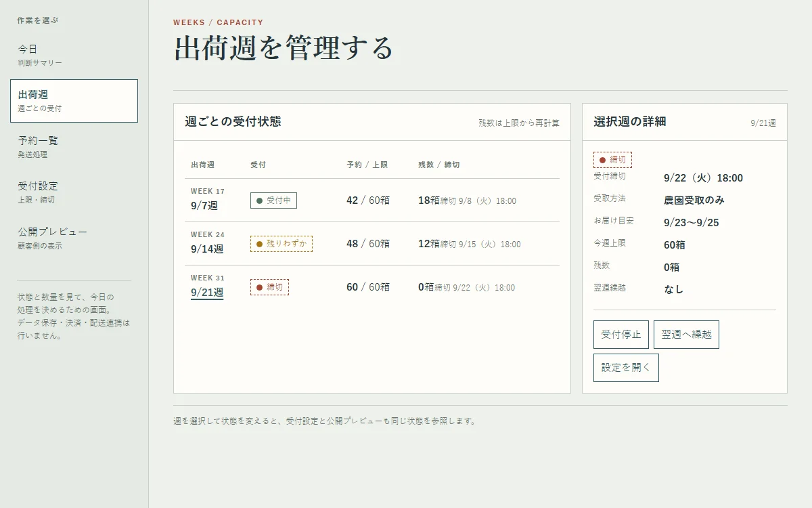Click the 残りわずか status badge
This screenshot has width=812, height=508.
point(281,244)
